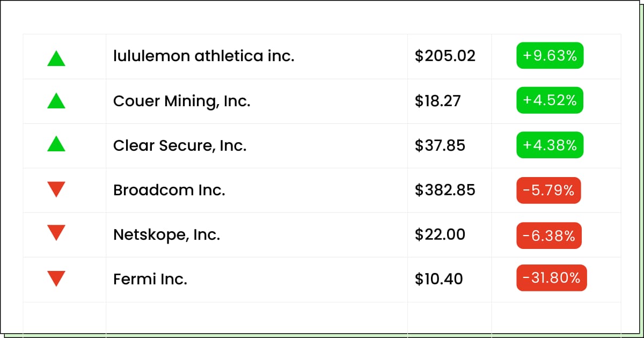Image resolution: width=644 pixels, height=338 pixels.
Task: Click the $205.02 price value
Action: pos(445,56)
